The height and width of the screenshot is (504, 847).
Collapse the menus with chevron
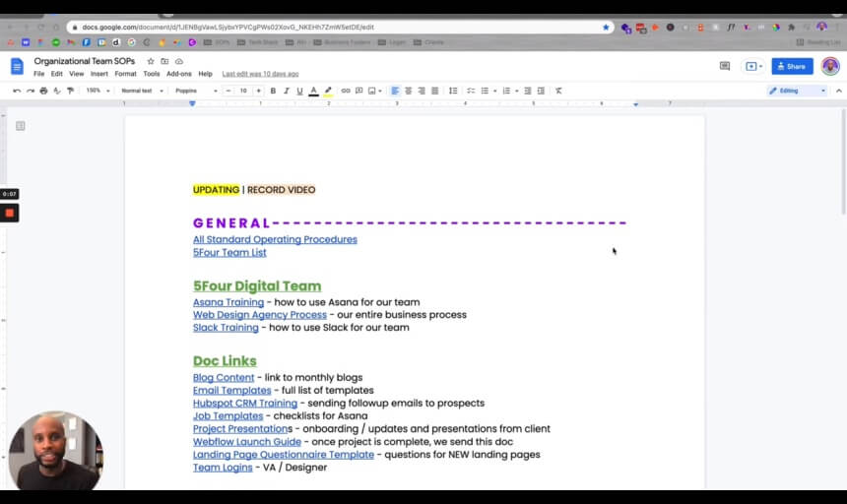[838, 91]
